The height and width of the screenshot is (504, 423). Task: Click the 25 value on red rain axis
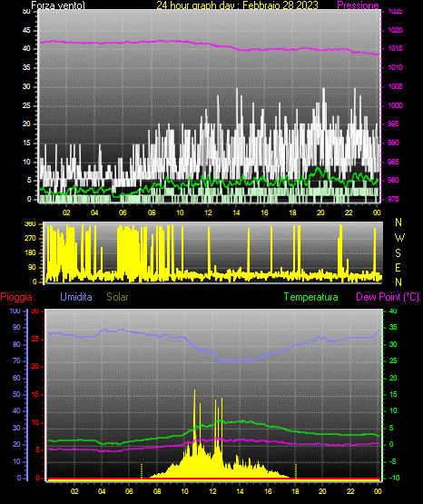(35, 339)
